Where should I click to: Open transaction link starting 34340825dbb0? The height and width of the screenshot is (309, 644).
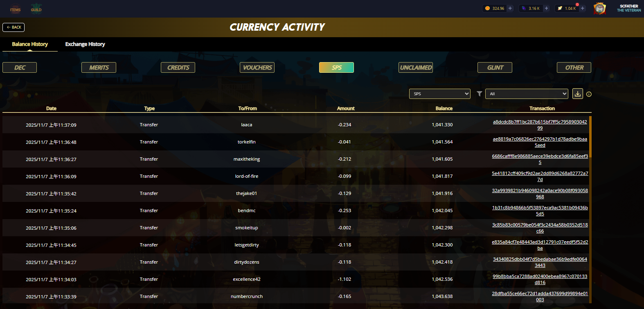540,262
